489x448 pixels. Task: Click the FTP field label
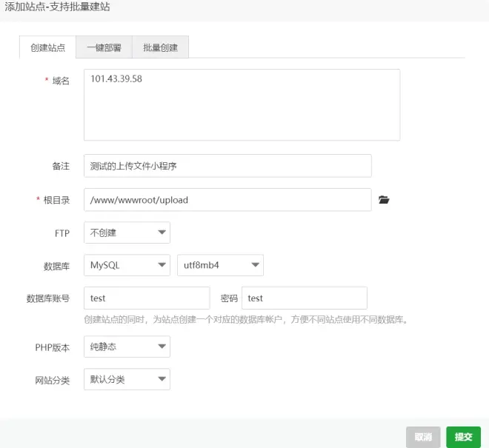(x=62, y=233)
